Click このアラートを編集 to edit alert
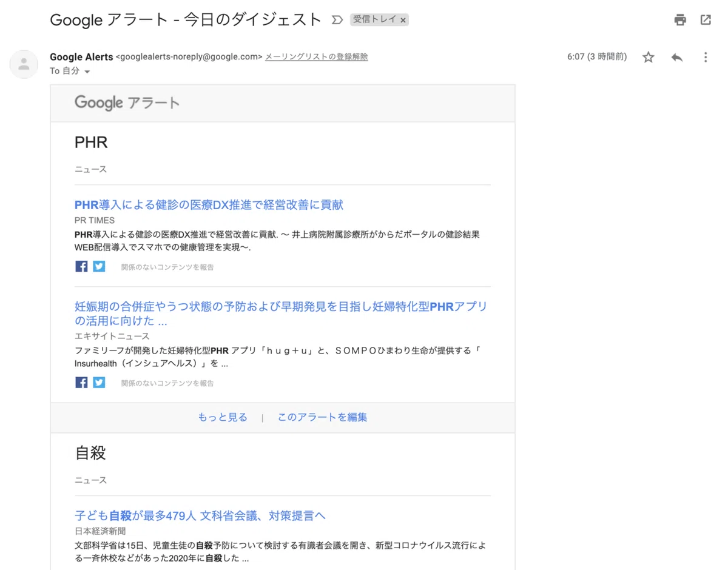 point(322,417)
